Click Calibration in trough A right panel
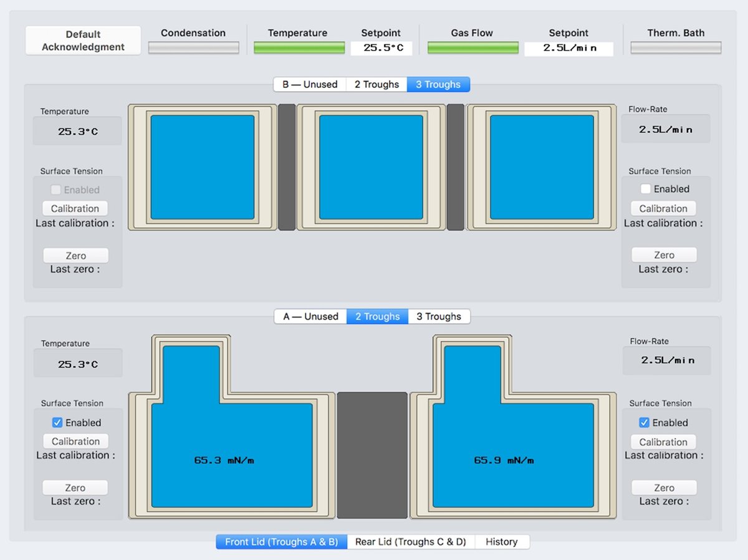 (663, 442)
